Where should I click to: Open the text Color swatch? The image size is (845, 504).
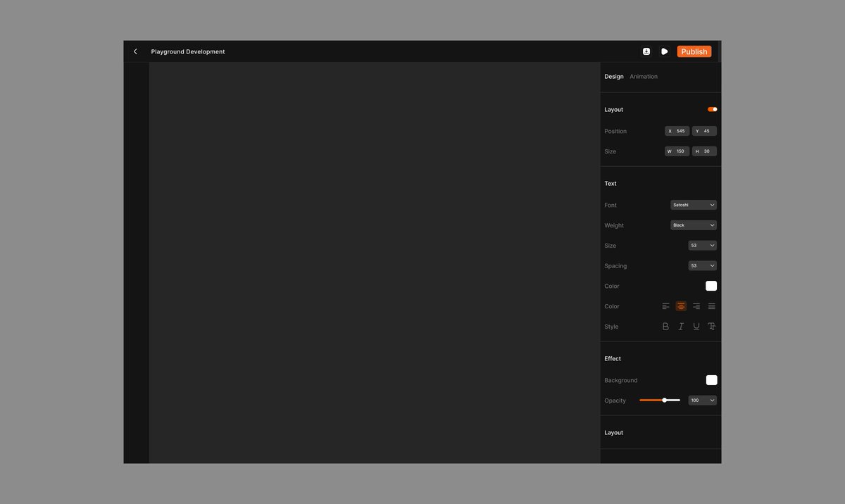coord(711,286)
